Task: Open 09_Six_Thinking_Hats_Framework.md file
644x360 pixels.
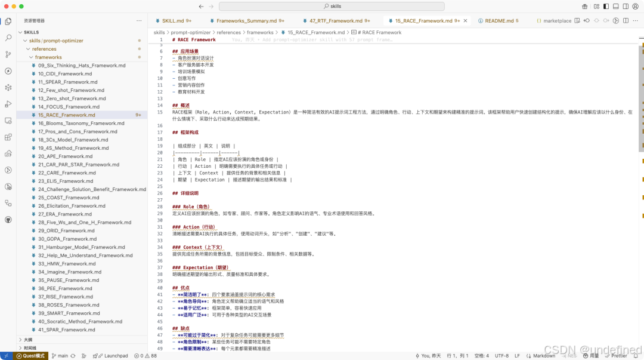Action: pyautogui.click(x=82, y=66)
